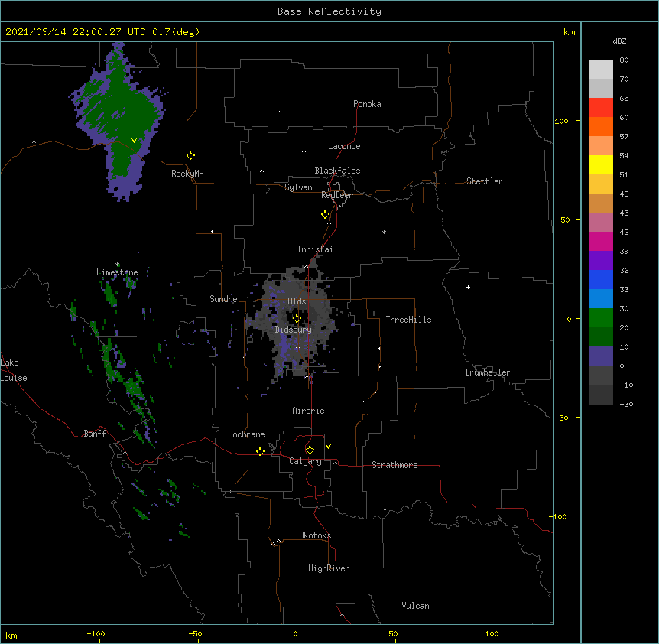This screenshot has width=659, height=644.
Task: Click the RedDeer city label
Action: [336, 195]
